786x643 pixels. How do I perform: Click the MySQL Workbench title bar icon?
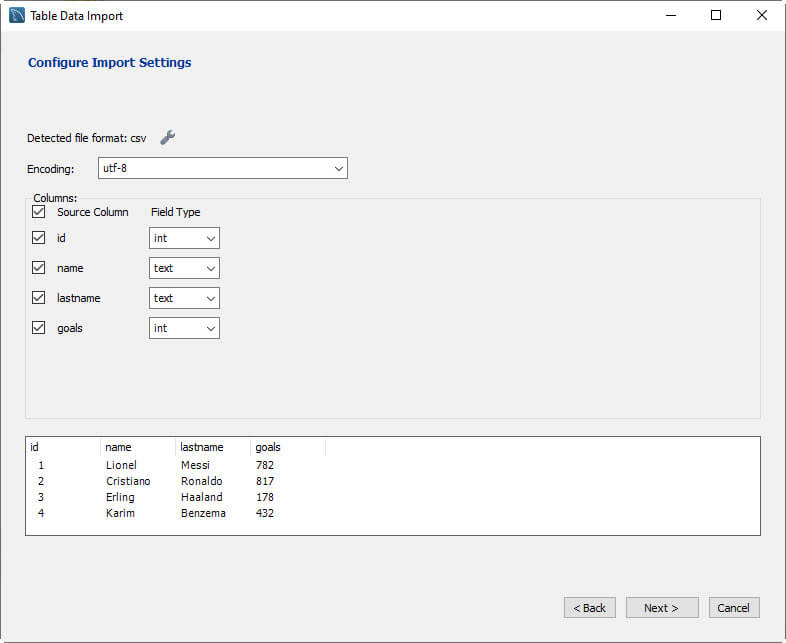(16, 15)
